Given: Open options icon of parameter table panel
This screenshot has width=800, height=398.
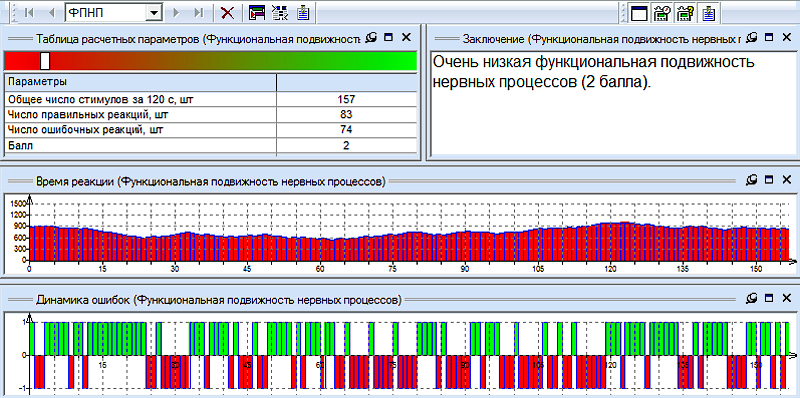Looking at the screenshot, I should (371, 37).
